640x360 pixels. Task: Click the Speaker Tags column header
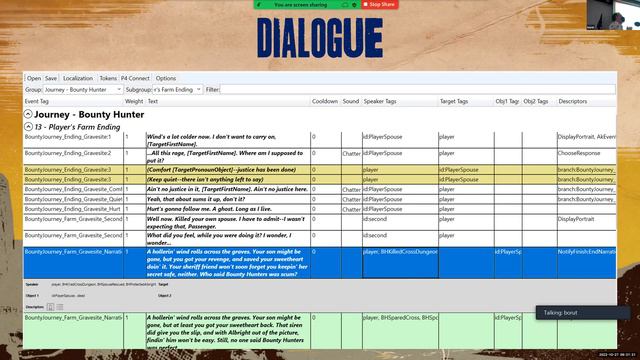[380, 101]
